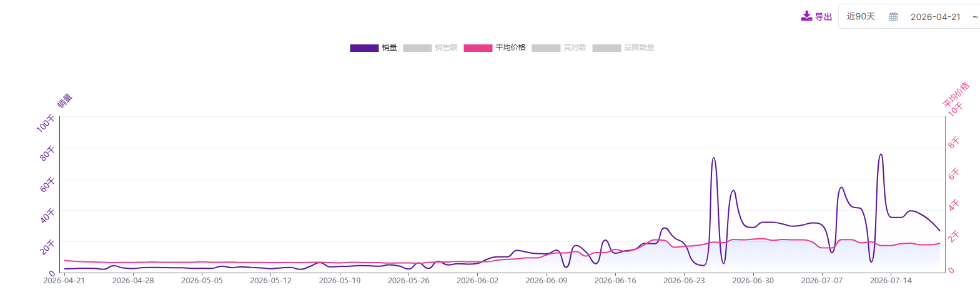
Task: Click the 60千 label on the purple axis
Action: coord(47,184)
